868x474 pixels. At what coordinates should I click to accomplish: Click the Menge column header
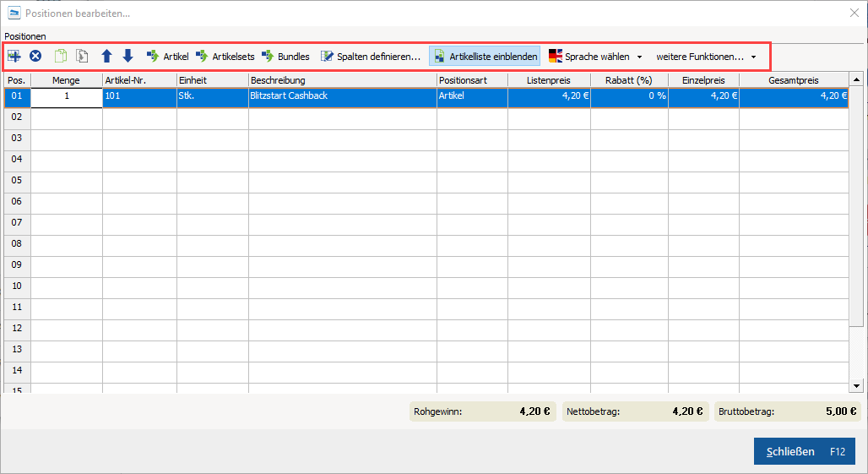click(67, 80)
